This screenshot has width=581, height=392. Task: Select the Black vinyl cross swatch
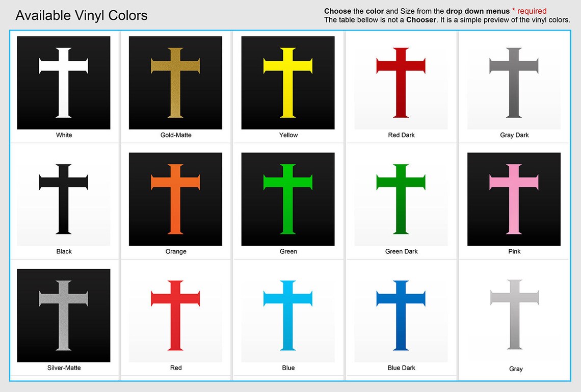pos(64,199)
